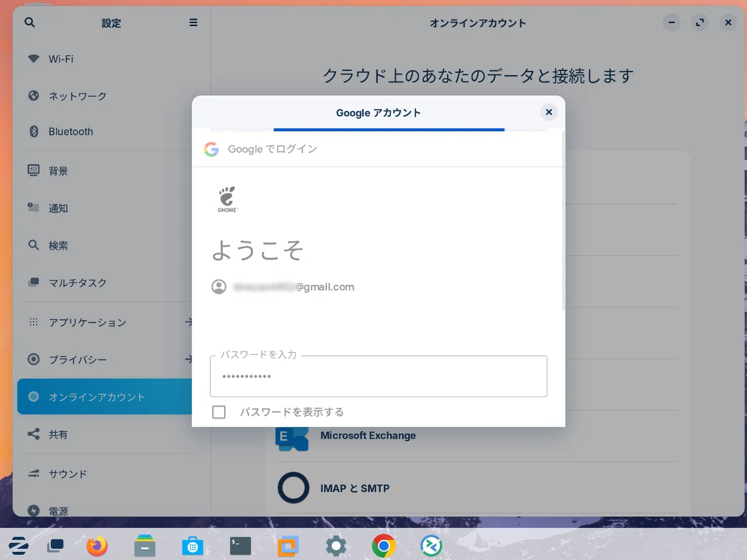Click the notifications icon in sidebar
Screen dimensions: 747x560
pos(34,208)
